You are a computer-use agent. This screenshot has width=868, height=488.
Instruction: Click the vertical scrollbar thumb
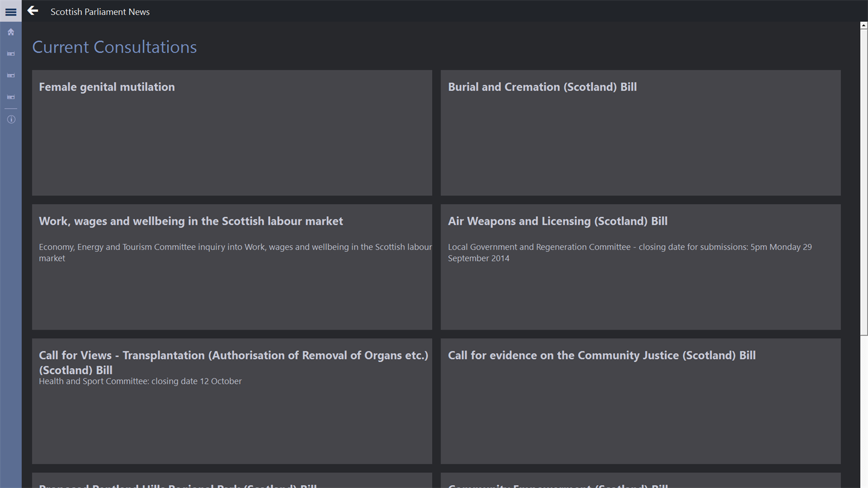(x=863, y=181)
